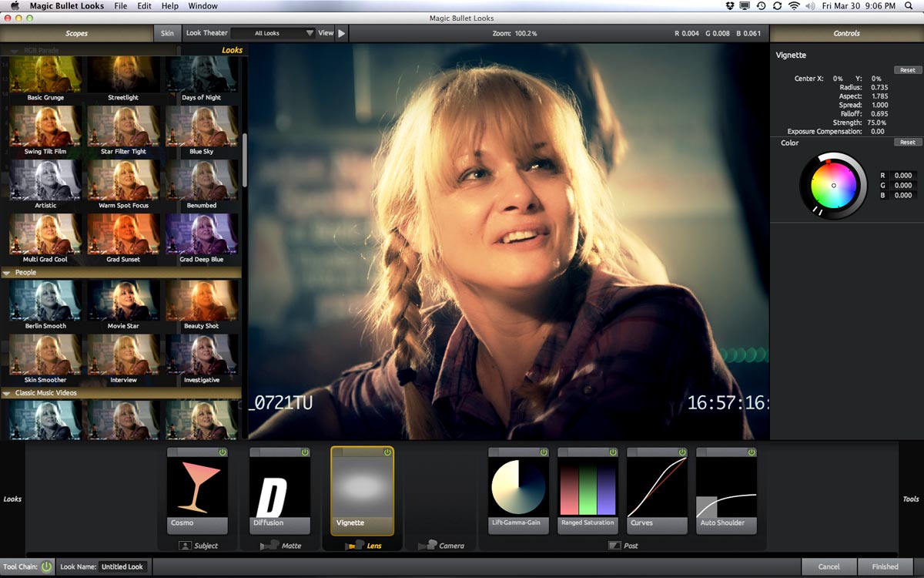This screenshot has width=924, height=578.
Task: Open the Edit menu
Action: (144, 6)
